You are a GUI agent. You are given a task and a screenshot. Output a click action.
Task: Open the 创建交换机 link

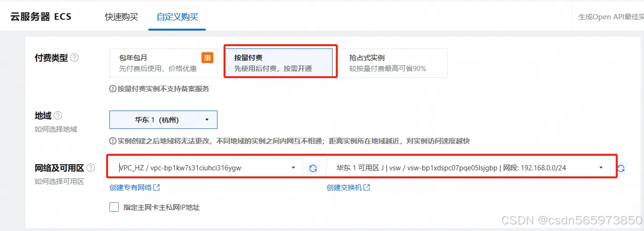[x=344, y=188]
